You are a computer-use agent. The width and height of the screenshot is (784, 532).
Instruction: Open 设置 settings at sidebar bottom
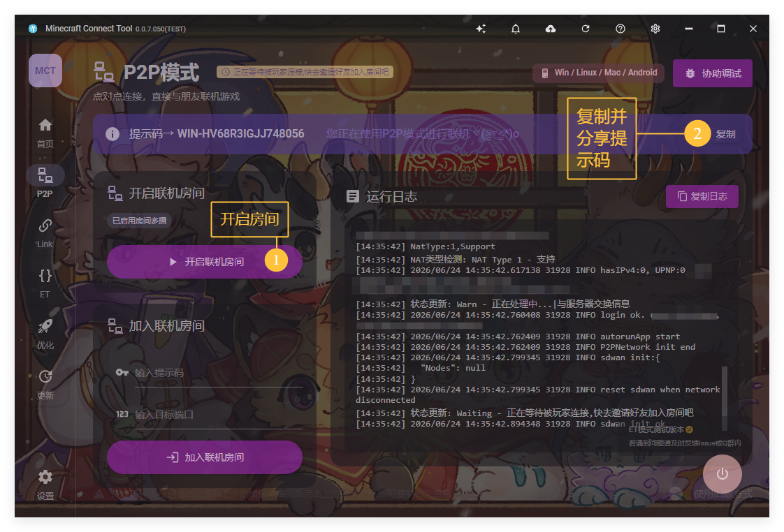point(45,485)
